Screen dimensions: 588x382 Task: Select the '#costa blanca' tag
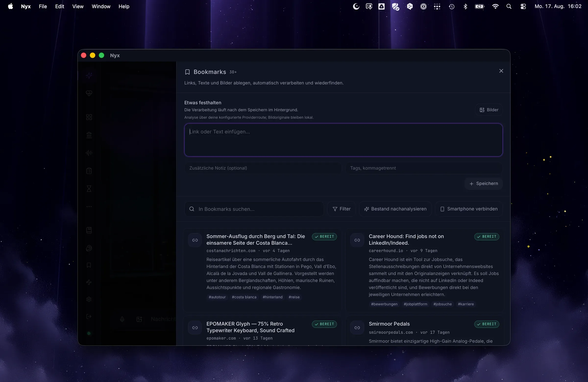[x=244, y=297]
